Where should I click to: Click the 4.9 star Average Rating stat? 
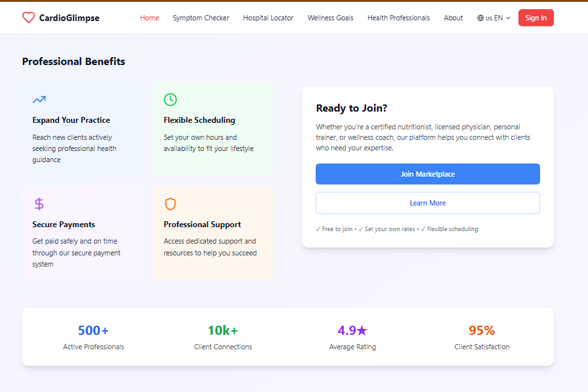pyautogui.click(x=352, y=338)
